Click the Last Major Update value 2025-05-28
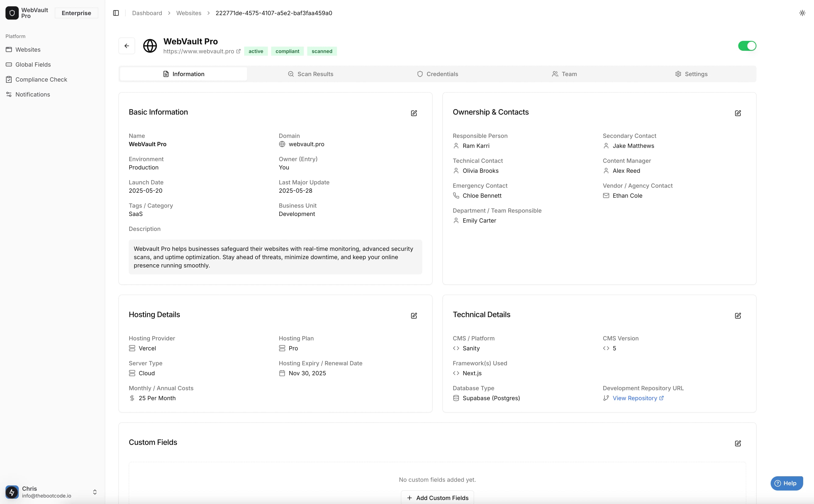 (x=295, y=191)
